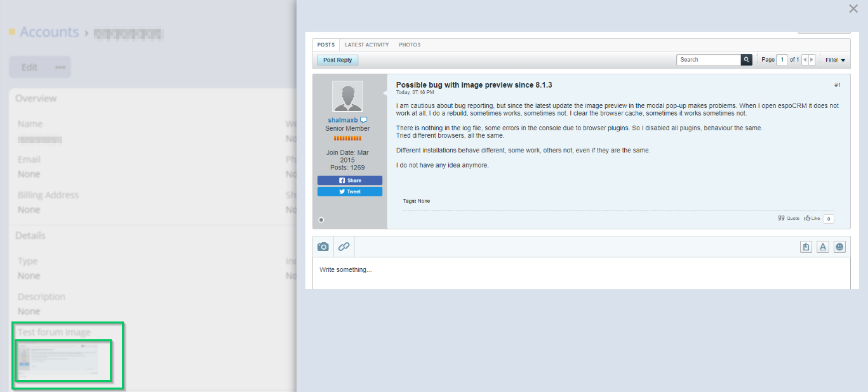
Task: Click the Overview panel heading
Action: [36, 98]
